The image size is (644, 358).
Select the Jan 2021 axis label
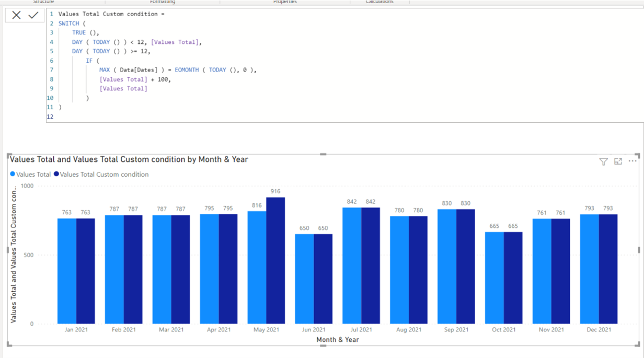(x=76, y=330)
